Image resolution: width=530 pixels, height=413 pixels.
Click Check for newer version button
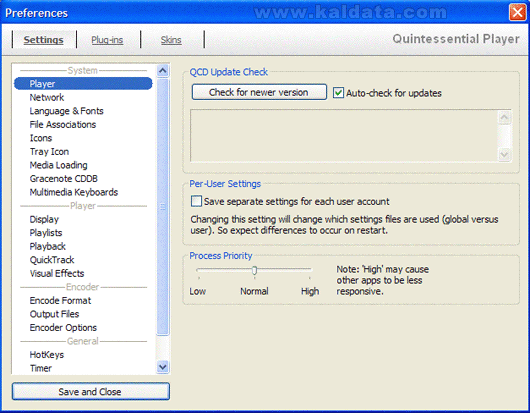click(259, 92)
